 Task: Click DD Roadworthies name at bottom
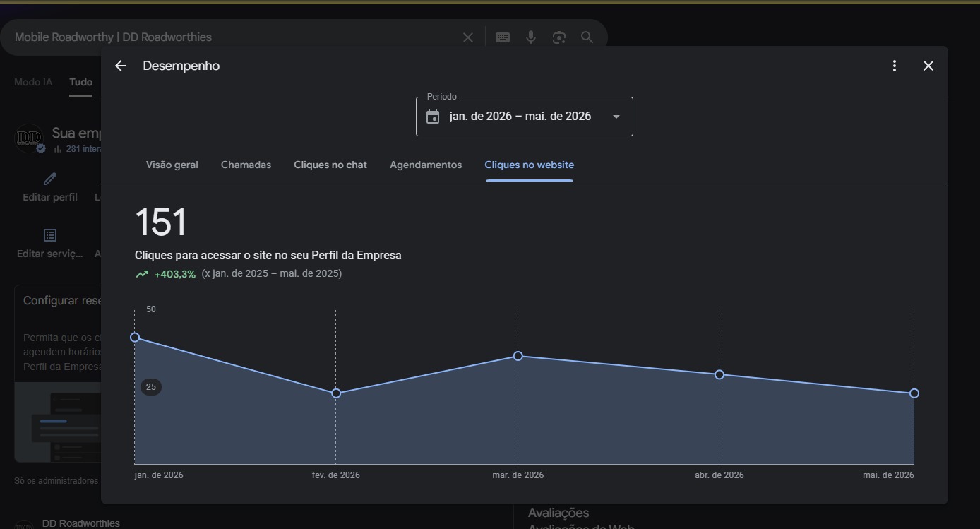(80, 523)
